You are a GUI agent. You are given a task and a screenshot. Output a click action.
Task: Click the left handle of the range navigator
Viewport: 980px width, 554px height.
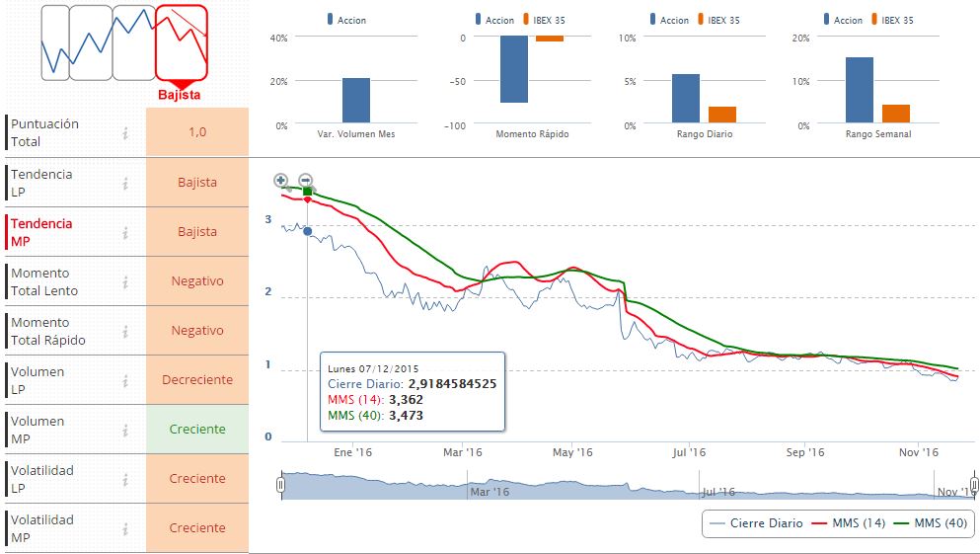[280, 485]
